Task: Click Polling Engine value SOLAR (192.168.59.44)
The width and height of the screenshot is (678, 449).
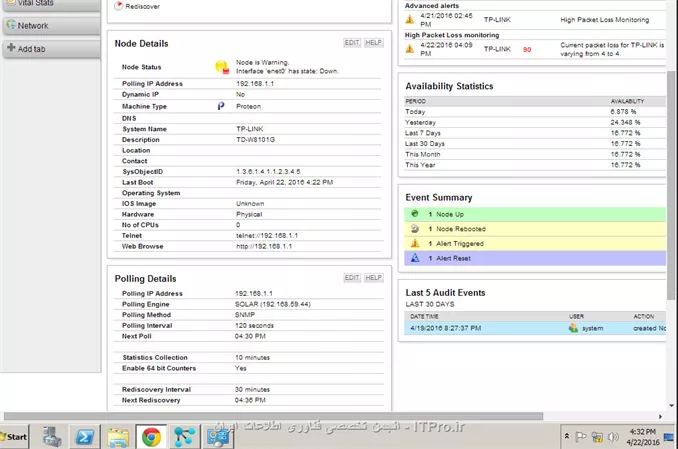Action: 272,304
